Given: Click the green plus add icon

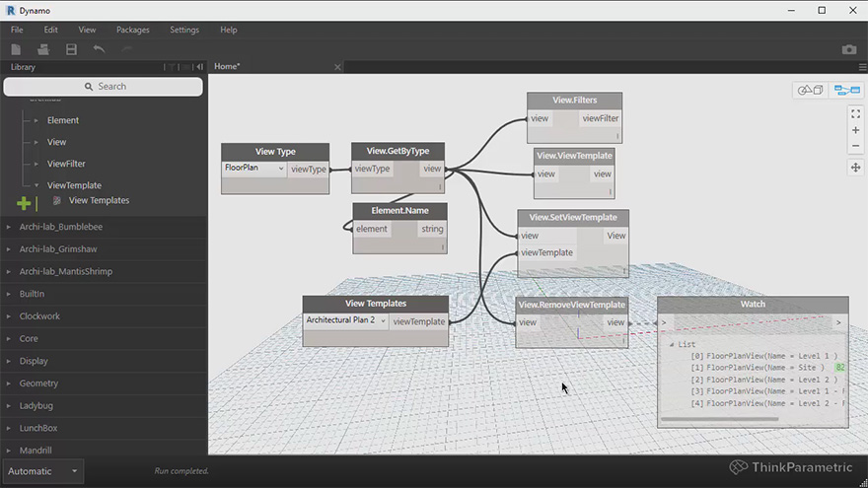Looking at the screenshot, I should coord(24,204).
